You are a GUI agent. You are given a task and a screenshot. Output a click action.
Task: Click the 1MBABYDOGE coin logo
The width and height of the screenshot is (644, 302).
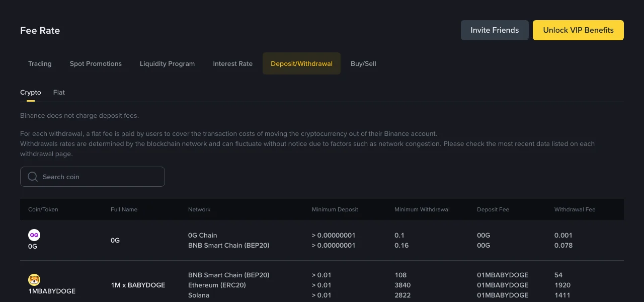(x=34, y=280)
